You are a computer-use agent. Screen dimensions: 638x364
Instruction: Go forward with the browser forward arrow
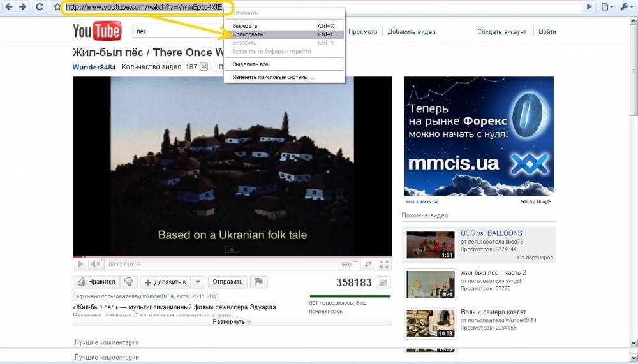pos(23,6)
